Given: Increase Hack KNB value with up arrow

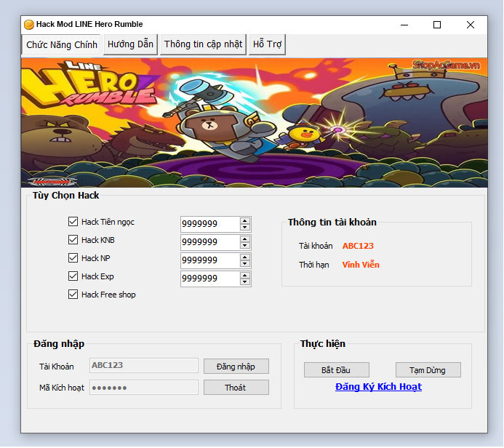Looking at the screenshot, I should [245, 239].
